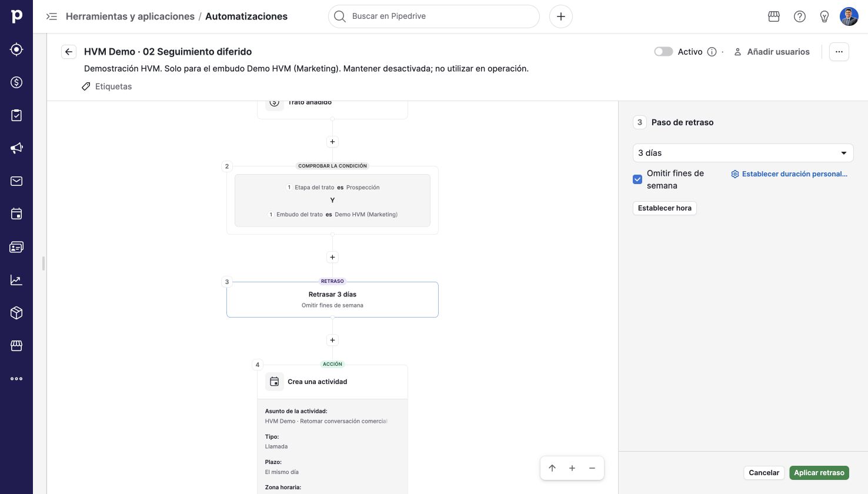Open Activities calendar icon in sidebar

[x=16, y=214]
